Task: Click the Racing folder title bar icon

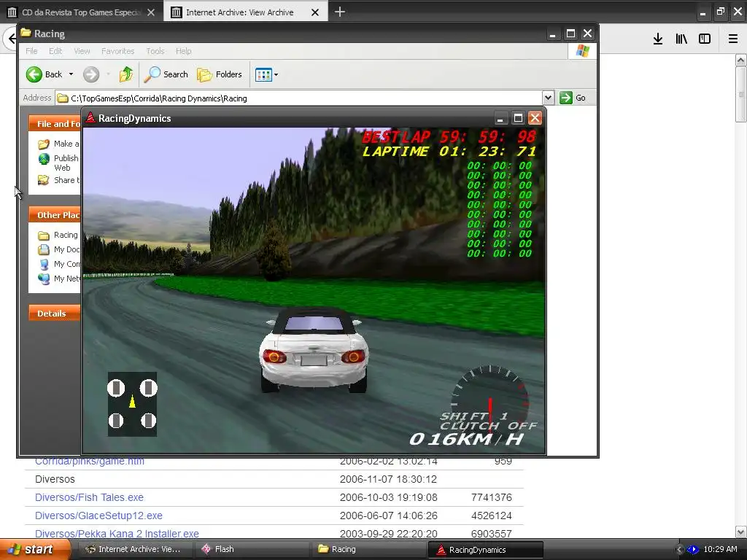Action: [26, 33]
